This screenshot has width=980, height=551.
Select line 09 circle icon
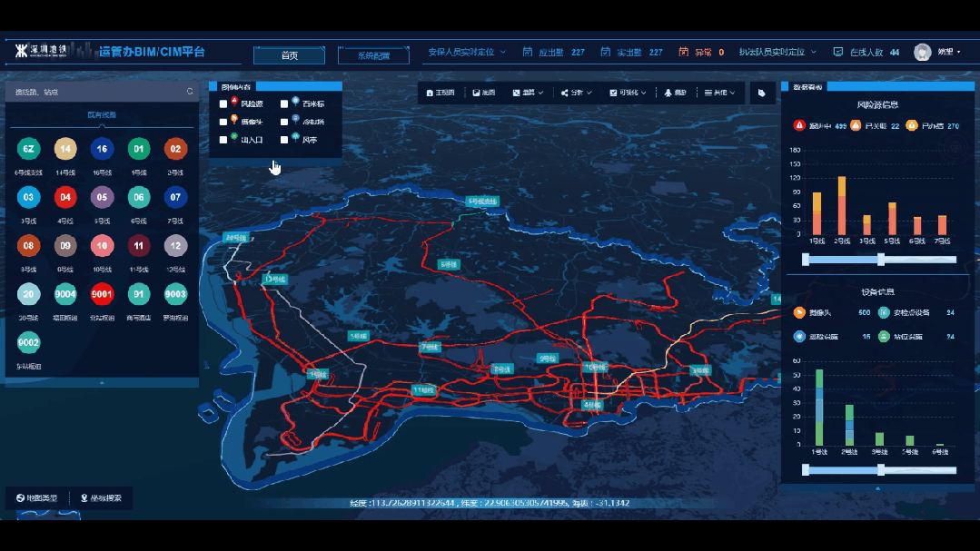65,245
